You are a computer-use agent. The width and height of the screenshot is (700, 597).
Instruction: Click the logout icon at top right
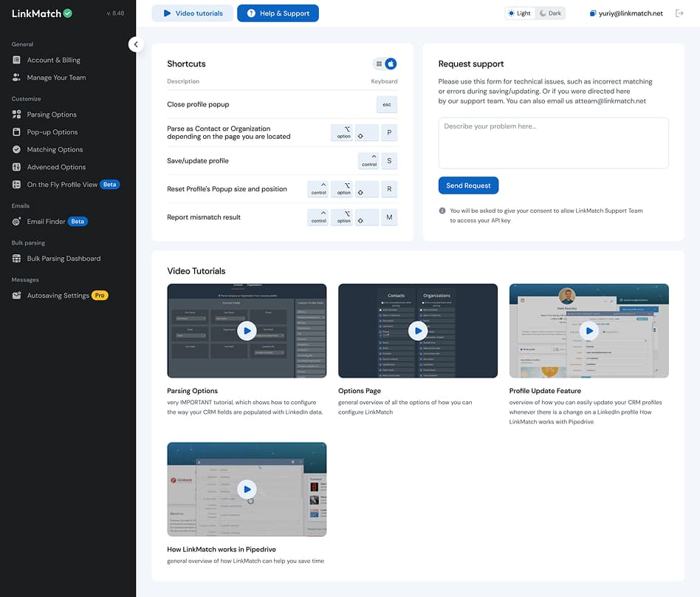680,13
